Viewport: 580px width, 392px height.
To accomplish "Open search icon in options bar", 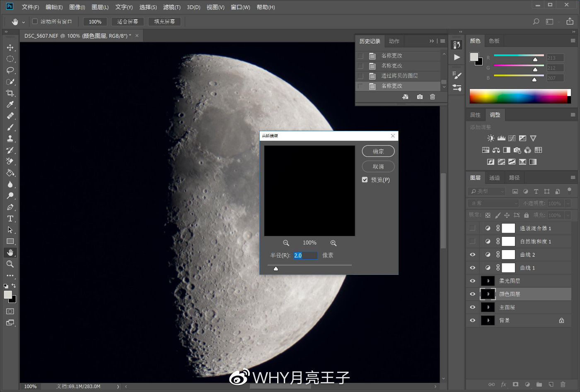I will [536, 22].
